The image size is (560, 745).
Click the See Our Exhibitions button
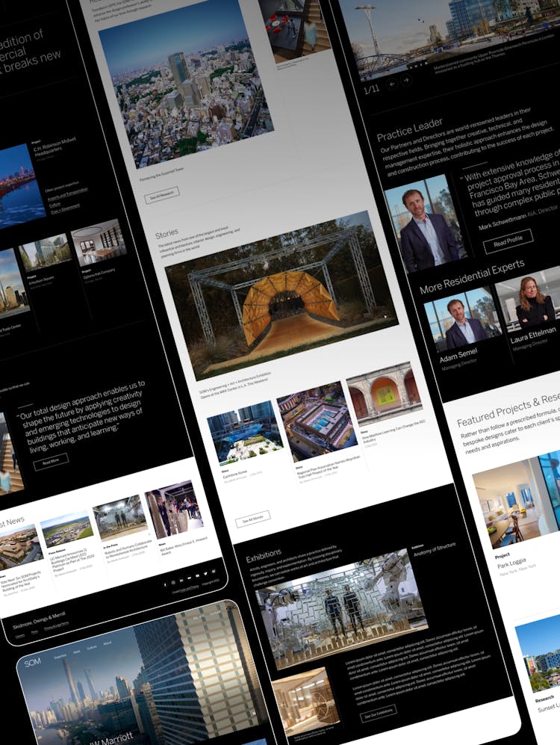point(379,714)
